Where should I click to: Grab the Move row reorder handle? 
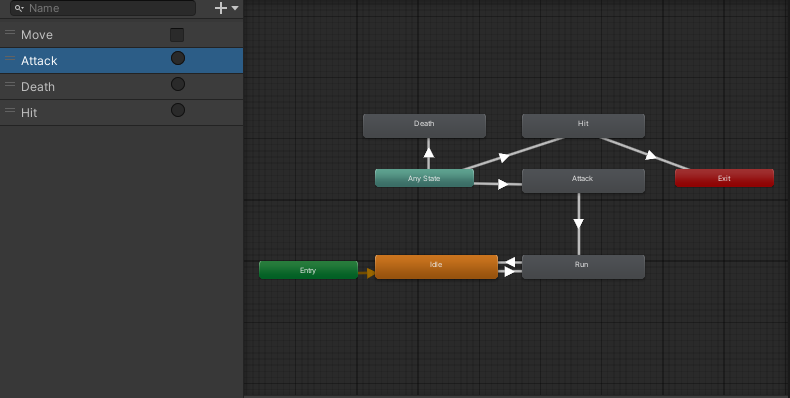(10, 33)
